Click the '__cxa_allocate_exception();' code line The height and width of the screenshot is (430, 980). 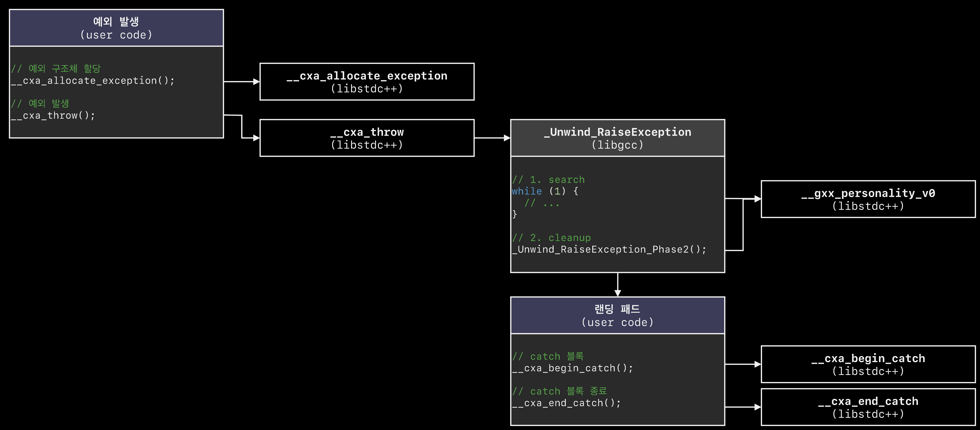(x=93, y=81)
